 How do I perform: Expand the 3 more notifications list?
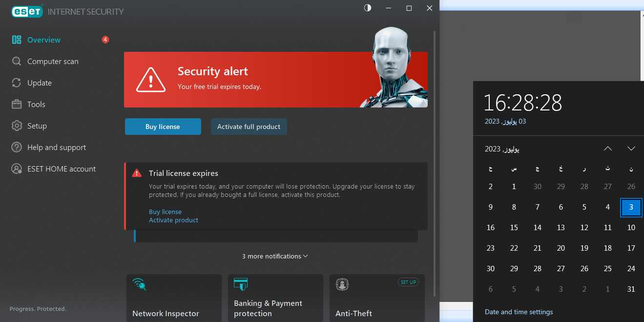(x=275, y=256)
